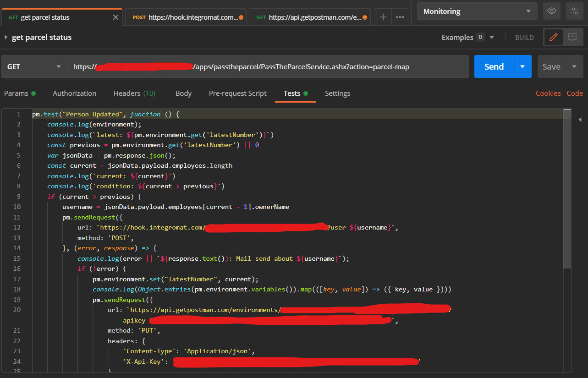Open the request Settings tab
Image resolution: width=588 pixels, height=378 pixels.
click(x=338, y=93)
